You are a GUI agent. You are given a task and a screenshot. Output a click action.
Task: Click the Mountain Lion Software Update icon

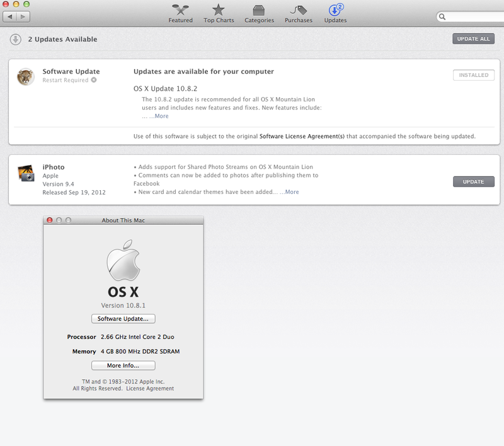26,77
